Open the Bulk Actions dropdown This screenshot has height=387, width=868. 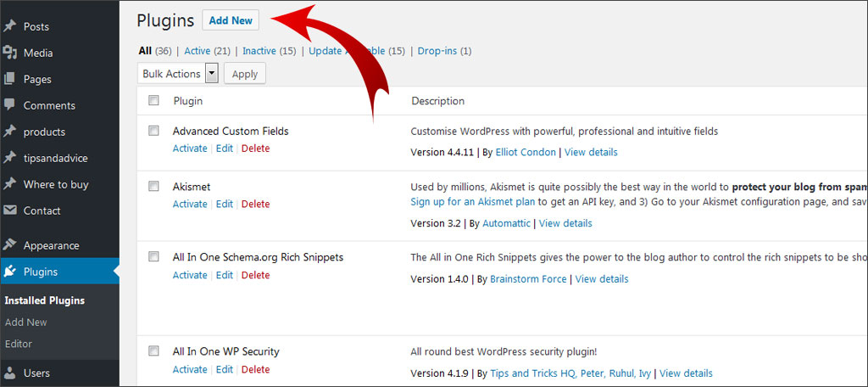click(x=178, y=74)
